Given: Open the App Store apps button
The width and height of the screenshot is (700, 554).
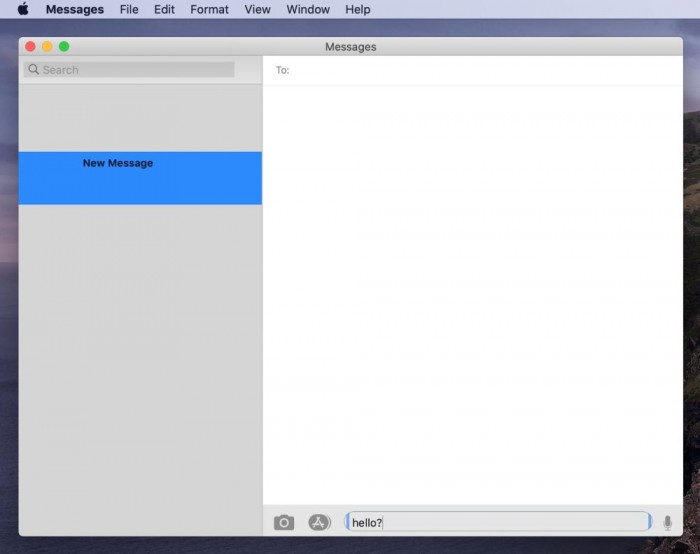Looking at the screenshot, I should (319, 522).
